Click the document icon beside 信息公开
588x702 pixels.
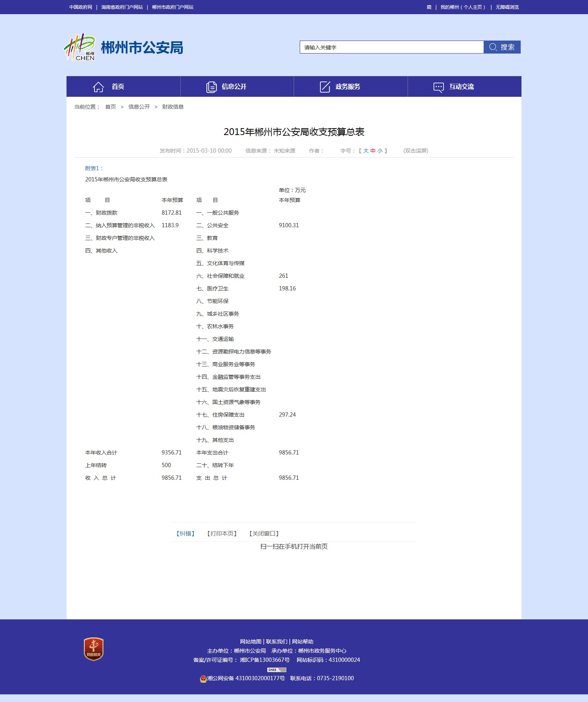pos(211,87)
